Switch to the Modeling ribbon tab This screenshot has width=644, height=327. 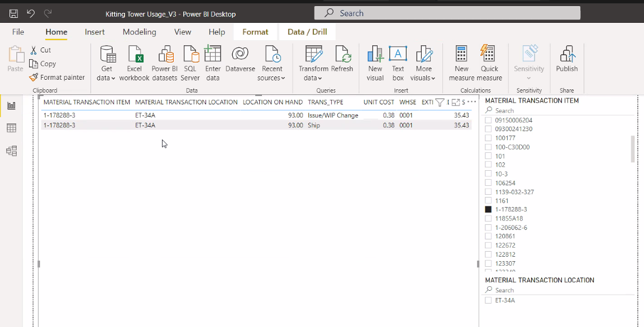pos(139,32)
